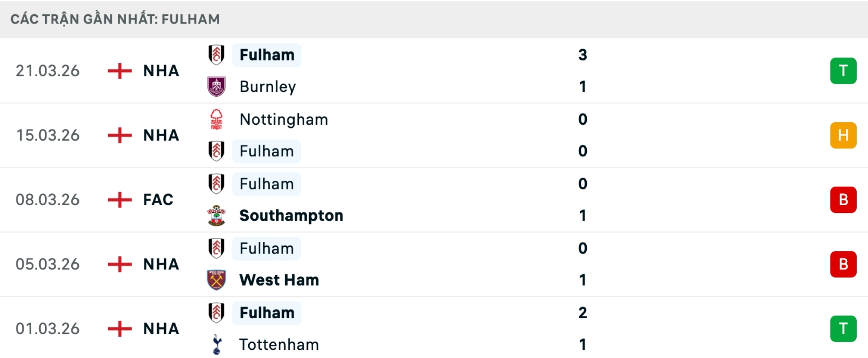Click red B badge for West Ham match

coord(843,264)
